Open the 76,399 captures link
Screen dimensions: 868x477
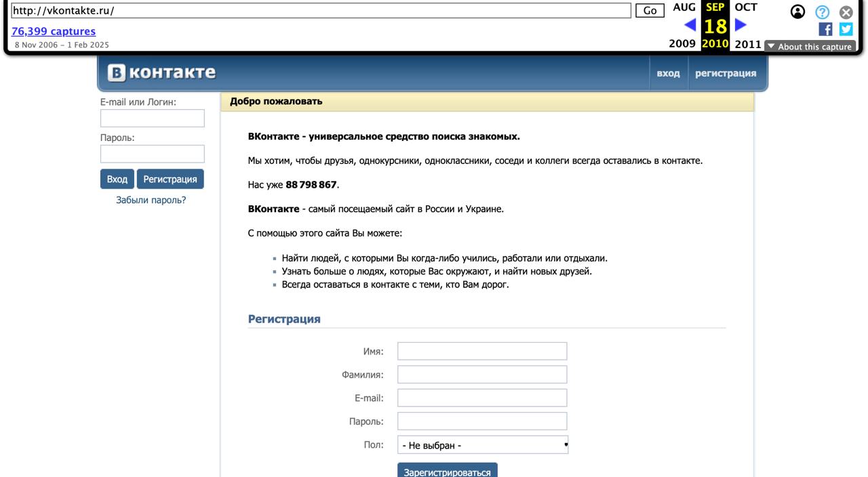point(54,31)
